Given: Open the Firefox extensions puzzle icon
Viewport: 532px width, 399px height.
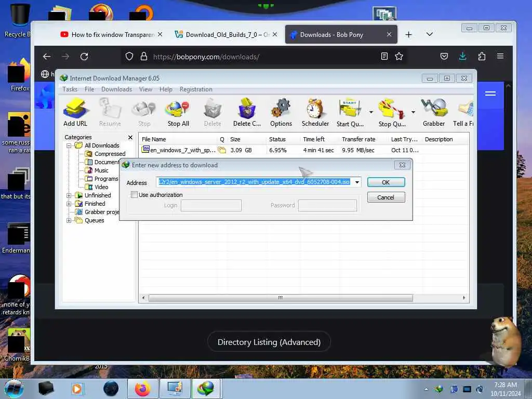Looking at the screenshot, I should click(482, 56).
